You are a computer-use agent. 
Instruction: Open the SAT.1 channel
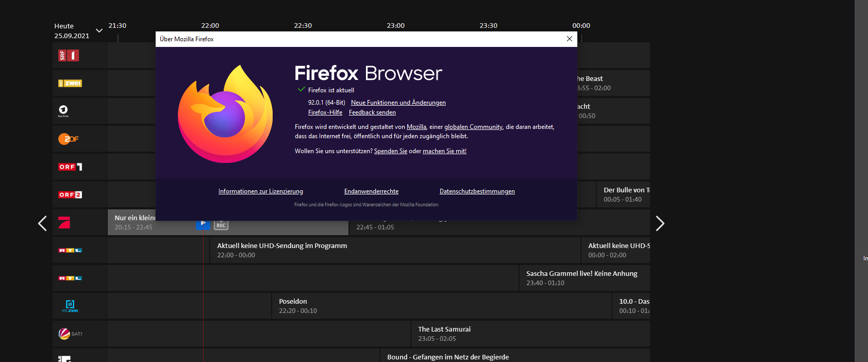pos(70,334)
